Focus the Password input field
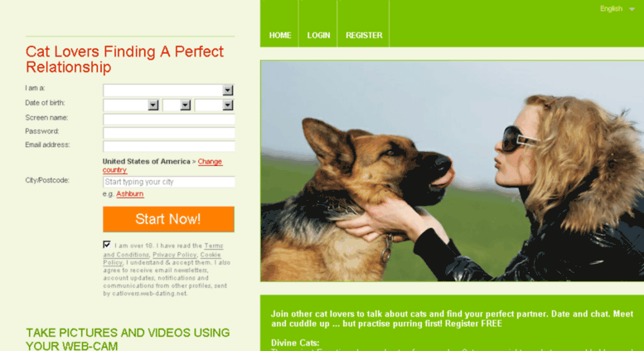The image size is (644, 351). point(169,133)
